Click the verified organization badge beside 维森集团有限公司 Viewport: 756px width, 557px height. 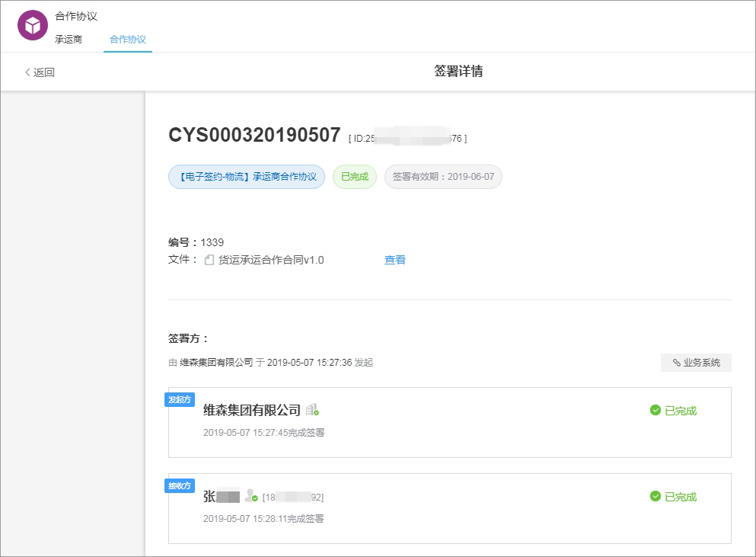[311, 410]
